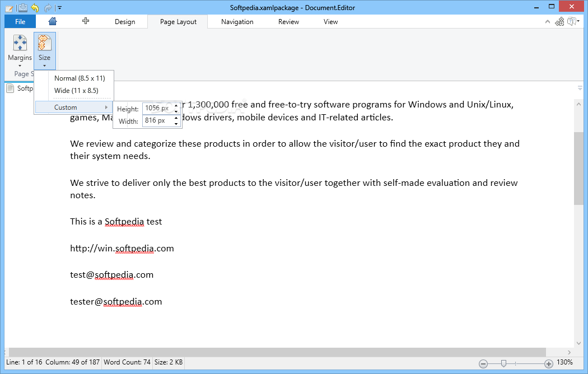
Task: Open the settings gears icon
Action: [559, 22]
